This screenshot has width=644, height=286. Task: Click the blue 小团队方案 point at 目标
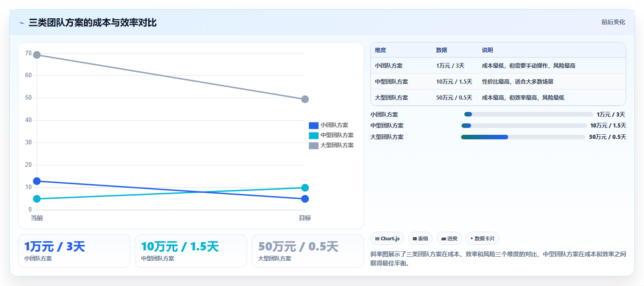(x=305, y=199)
